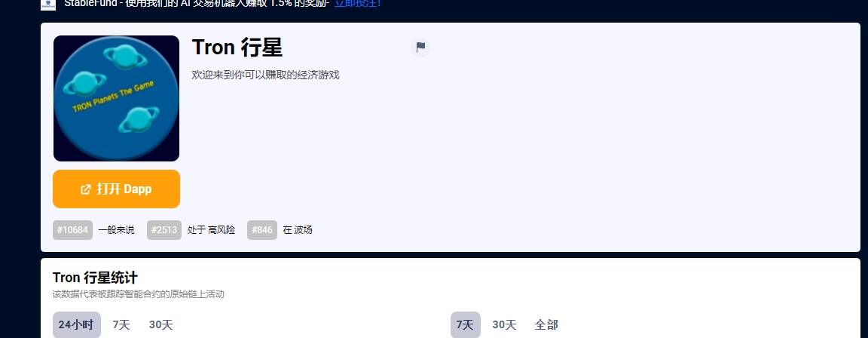Select the highlighted 7天 tab beside 全部
Screen dimensions: 868x338
pos(466,324)
